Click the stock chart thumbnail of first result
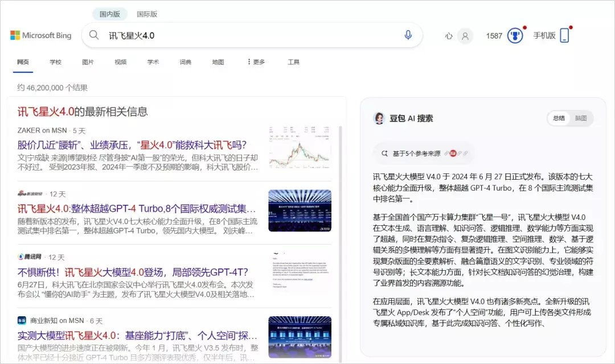 click(x=300, y=147)
